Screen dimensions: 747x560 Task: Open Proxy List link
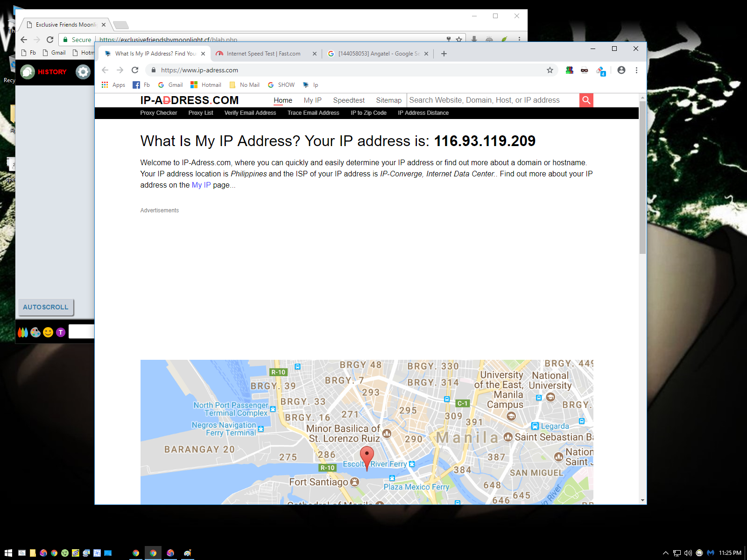coord(201,113)
